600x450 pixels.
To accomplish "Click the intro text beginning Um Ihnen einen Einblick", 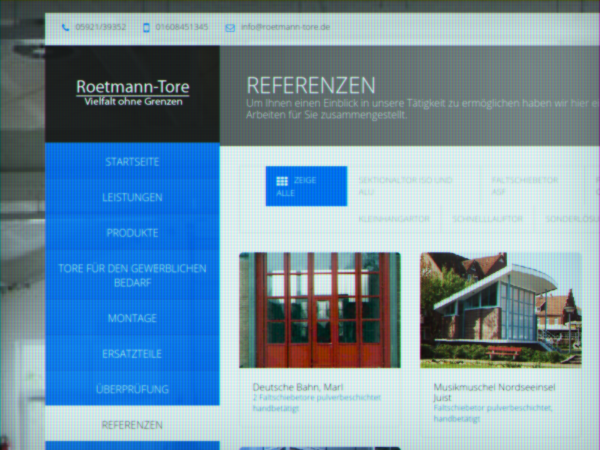I will 423,109.
